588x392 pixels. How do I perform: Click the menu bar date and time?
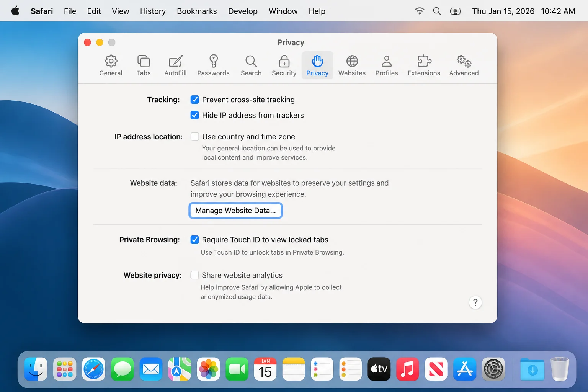(x=523, y=11)
